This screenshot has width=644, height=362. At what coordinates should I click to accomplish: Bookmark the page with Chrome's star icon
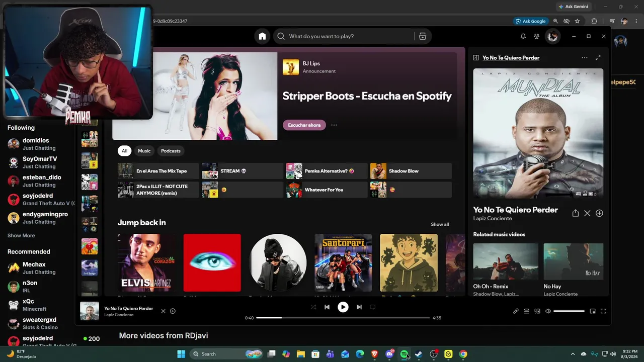pos(577,21)
